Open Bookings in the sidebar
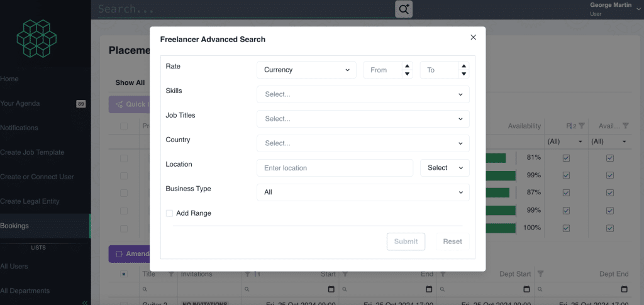This screenshot has height=305, width=644. (x=15, y=226)
